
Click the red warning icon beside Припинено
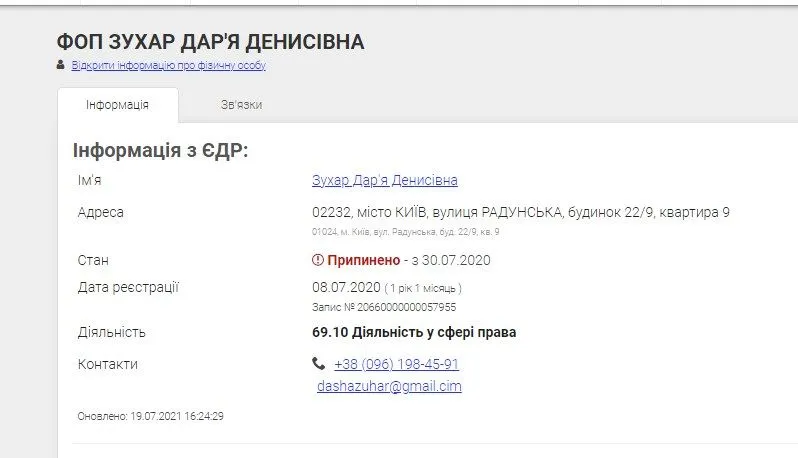[318, 260]
